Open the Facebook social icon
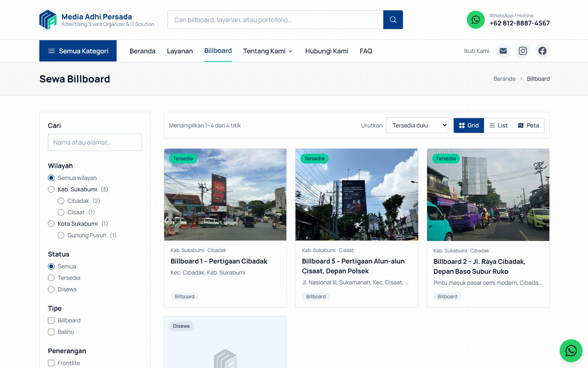The image size is (588, 368). tap(542, 51)
